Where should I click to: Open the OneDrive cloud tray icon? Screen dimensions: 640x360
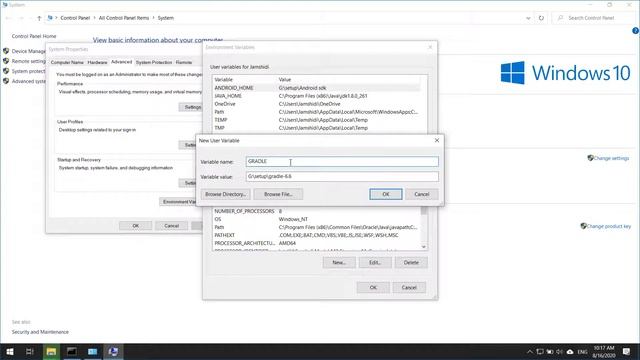coord(570,351)
